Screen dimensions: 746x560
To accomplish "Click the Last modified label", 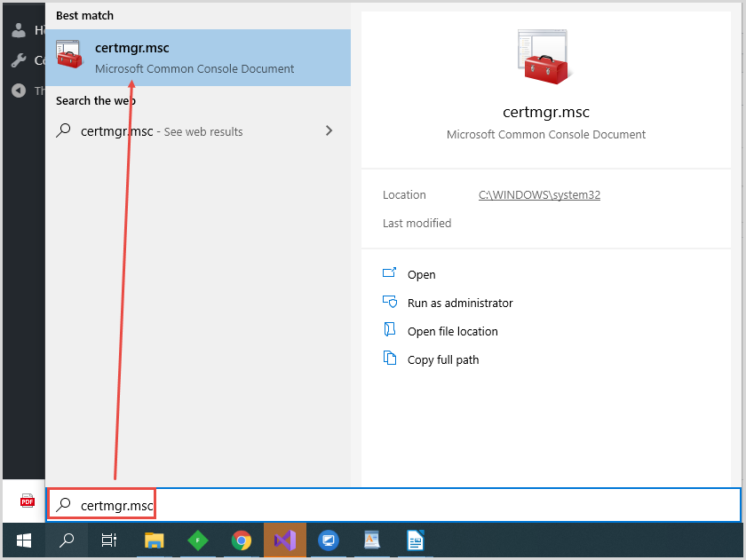I will [x=417, y=224].
